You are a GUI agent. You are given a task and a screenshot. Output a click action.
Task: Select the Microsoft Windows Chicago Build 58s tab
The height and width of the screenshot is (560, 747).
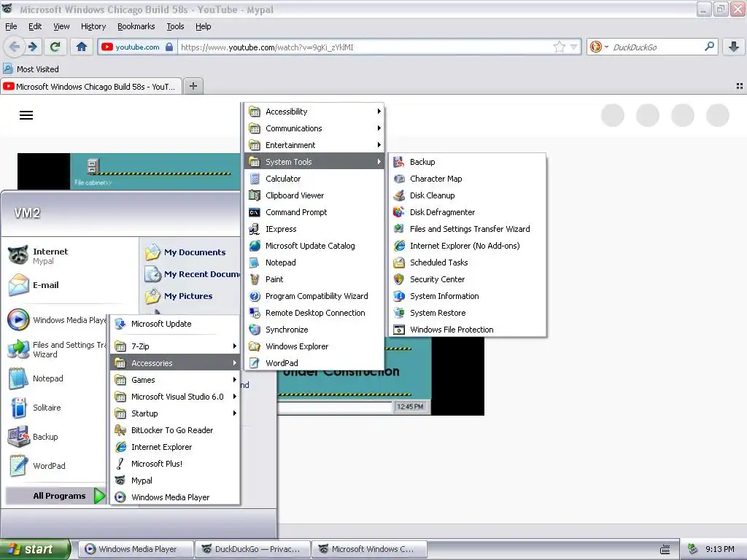click(91, 87)
